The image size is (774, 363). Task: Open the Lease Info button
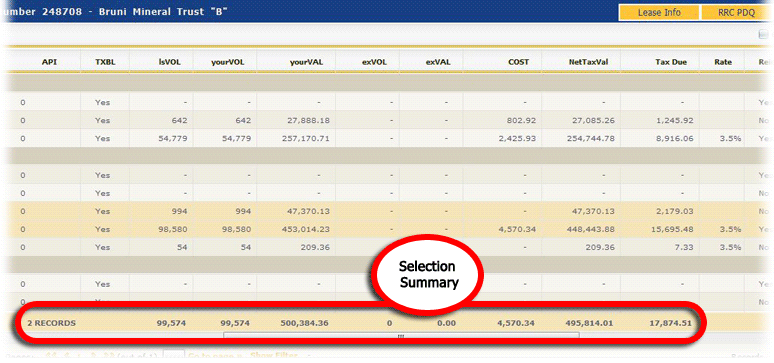click(659, 13)
